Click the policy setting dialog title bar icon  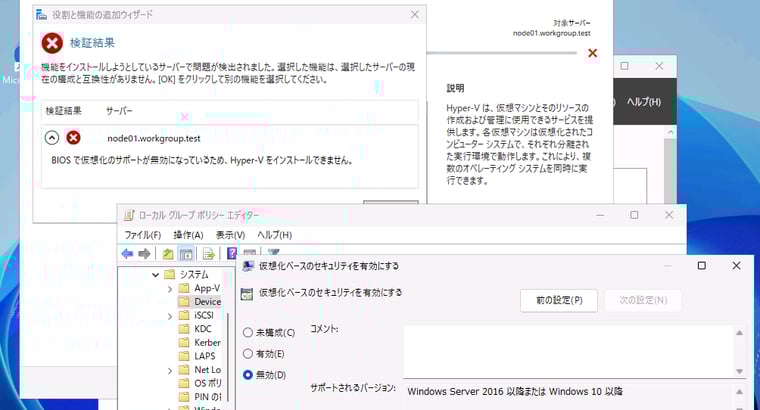(248, 266)
